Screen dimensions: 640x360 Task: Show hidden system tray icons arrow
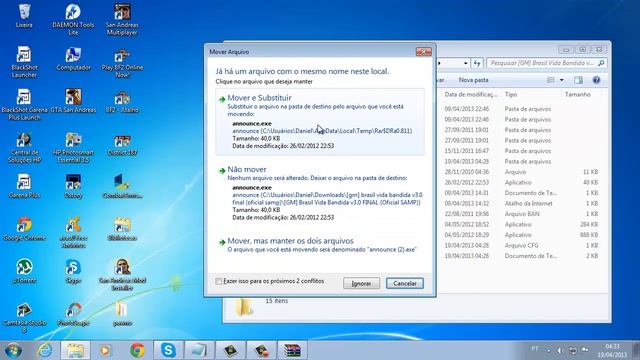pyautogui.click(x=548, y=351)
